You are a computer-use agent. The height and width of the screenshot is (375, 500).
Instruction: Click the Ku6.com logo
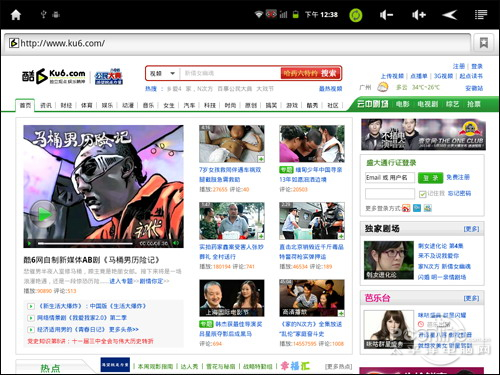point(54,76)
